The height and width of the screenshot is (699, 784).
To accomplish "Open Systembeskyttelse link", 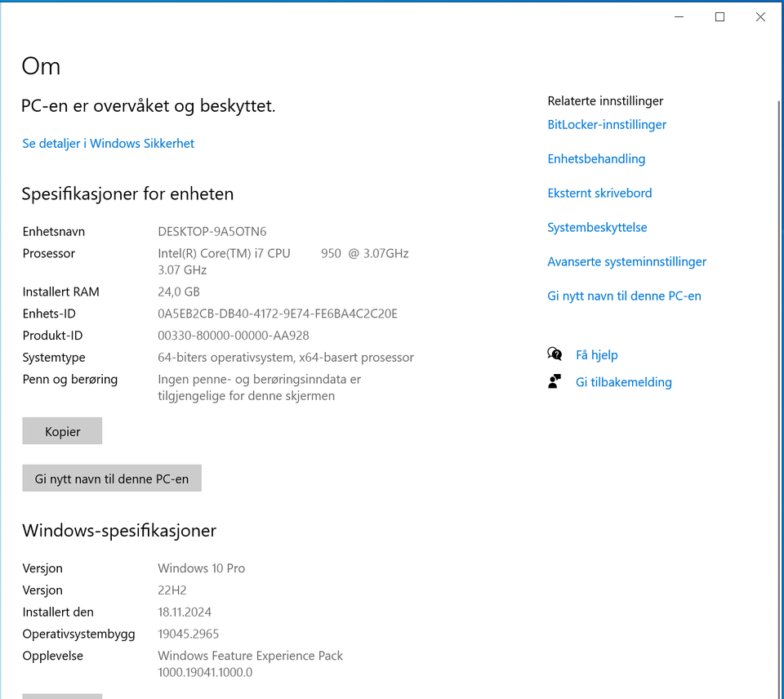I will coord(597,228).
